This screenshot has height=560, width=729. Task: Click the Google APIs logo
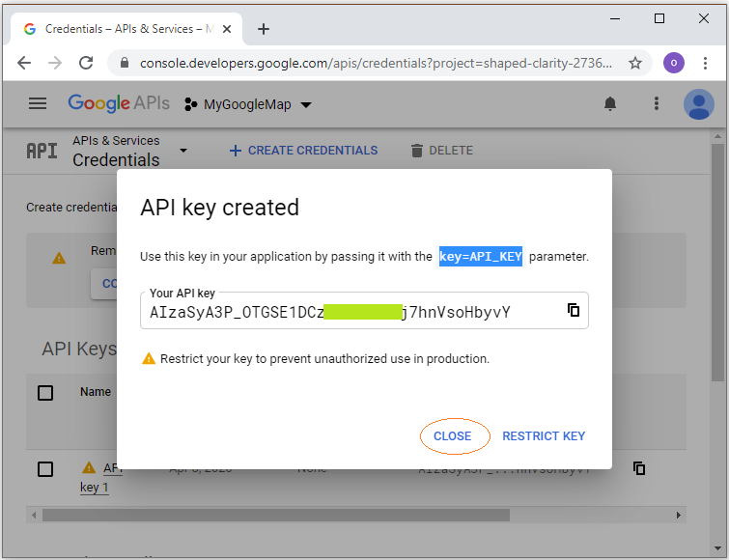[119, 103]
